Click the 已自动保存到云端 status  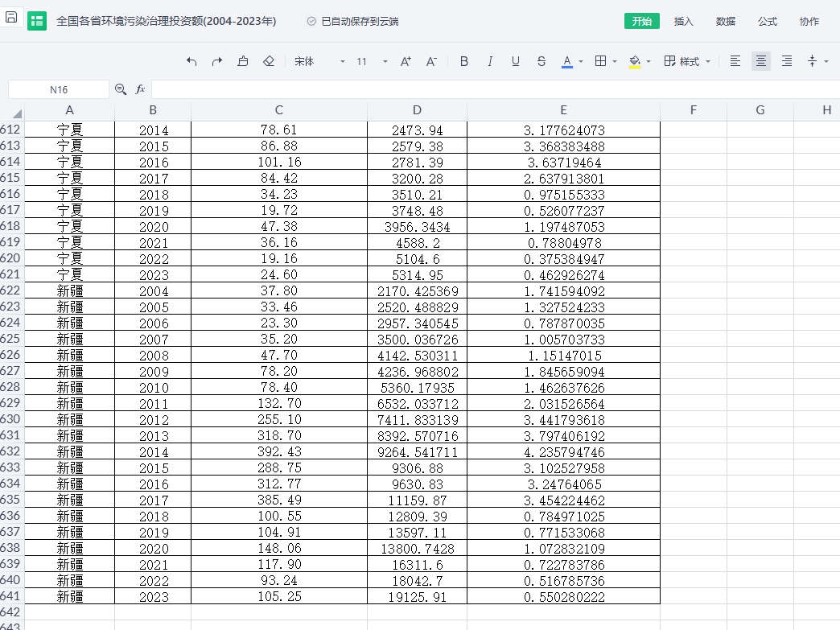pyautogui.click(x=353, y=22)
